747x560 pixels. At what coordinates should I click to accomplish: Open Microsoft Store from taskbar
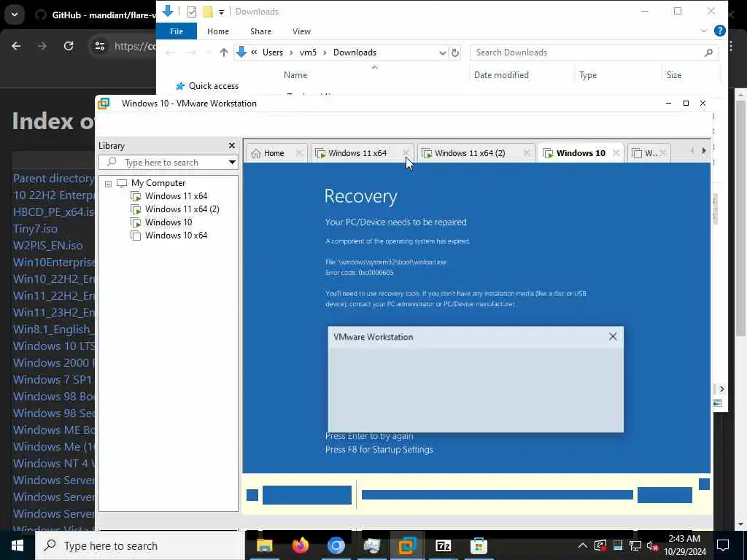pos(479,545)
